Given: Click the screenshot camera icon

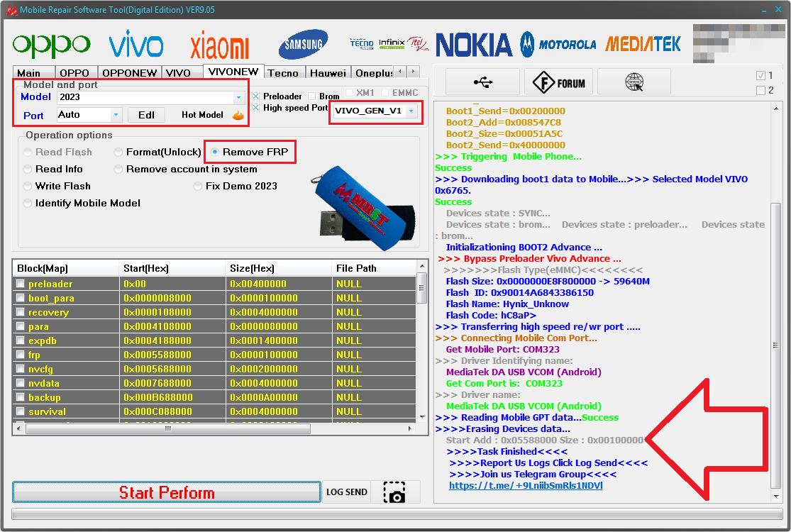Looking at the screenshot, I should (394, 492).
